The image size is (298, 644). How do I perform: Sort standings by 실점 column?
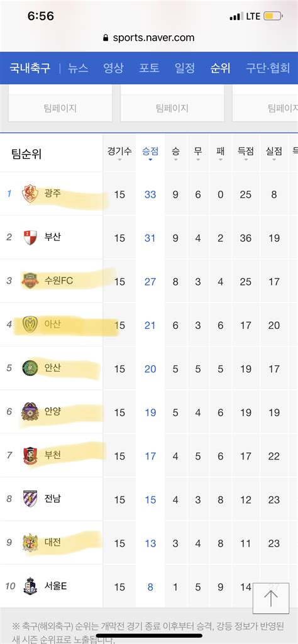pyautogui.click(x=274, y=153)
